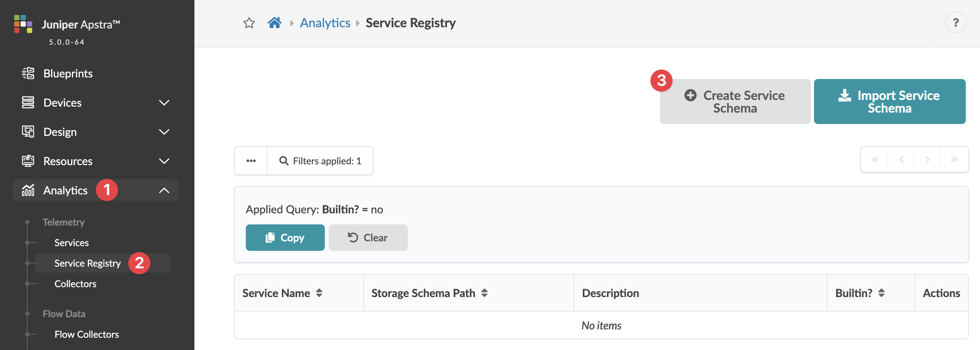Sort by Builtin? column arrows

[882, 293]
